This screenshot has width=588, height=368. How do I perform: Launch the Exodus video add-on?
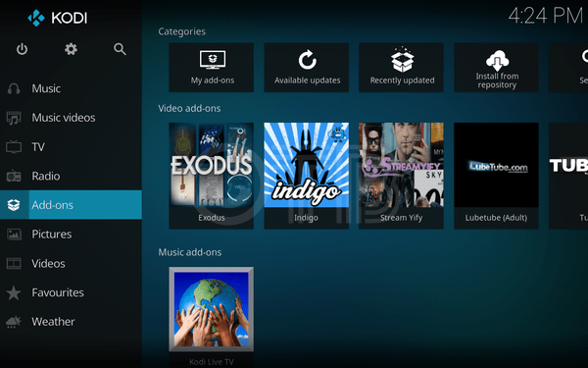point(211,176)
